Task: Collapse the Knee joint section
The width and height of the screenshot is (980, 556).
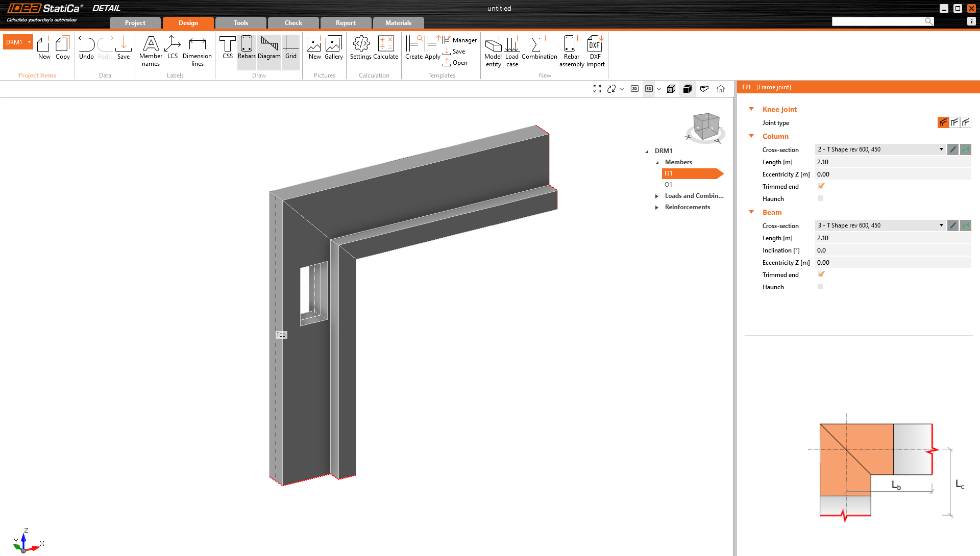Action: (751, 109)
